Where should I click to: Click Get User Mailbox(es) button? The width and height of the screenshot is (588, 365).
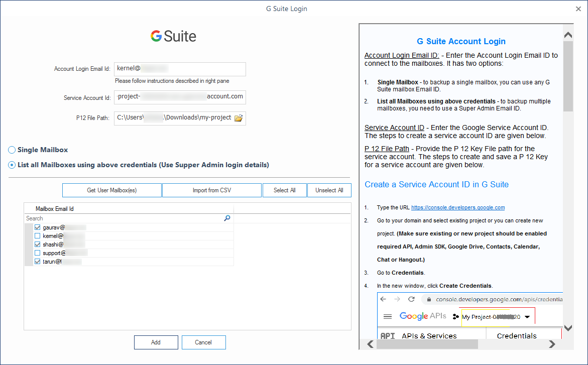[112, 190]
